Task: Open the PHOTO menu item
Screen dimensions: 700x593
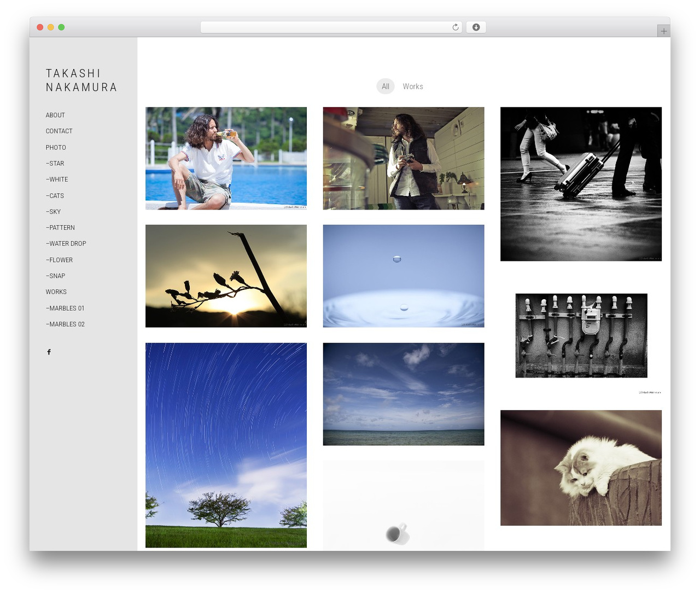Action: pos(56,148)
